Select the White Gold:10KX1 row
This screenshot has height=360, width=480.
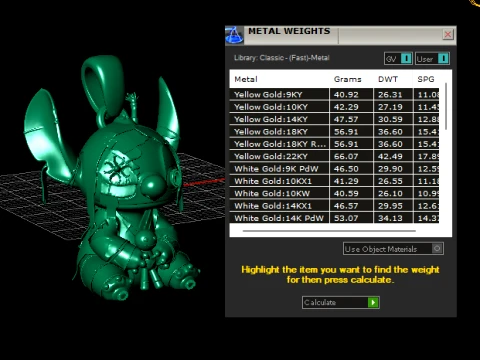click(x=334, y=181)
